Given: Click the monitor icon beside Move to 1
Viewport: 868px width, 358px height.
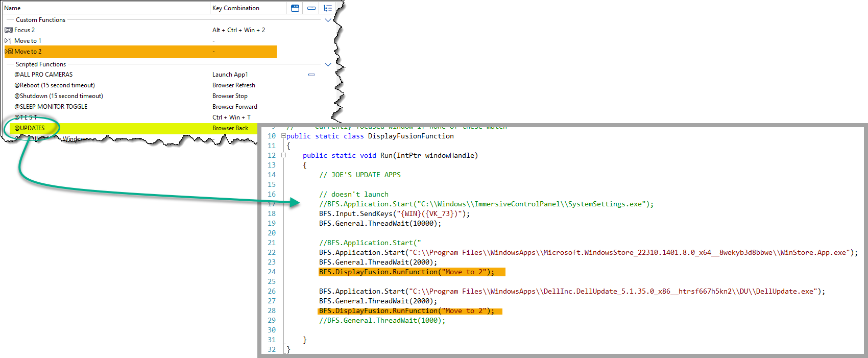Looking at the screenshot, I should pyautogui.click(x=8, y=41).
